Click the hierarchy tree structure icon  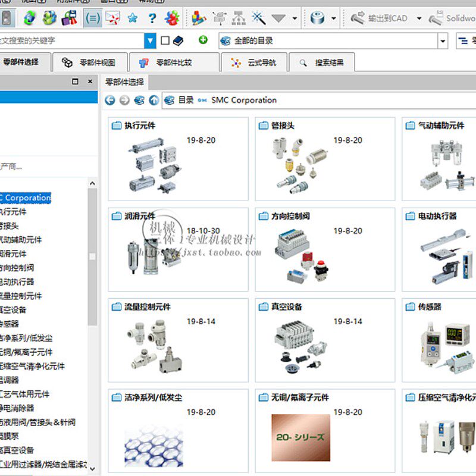[x=239, y=18]
